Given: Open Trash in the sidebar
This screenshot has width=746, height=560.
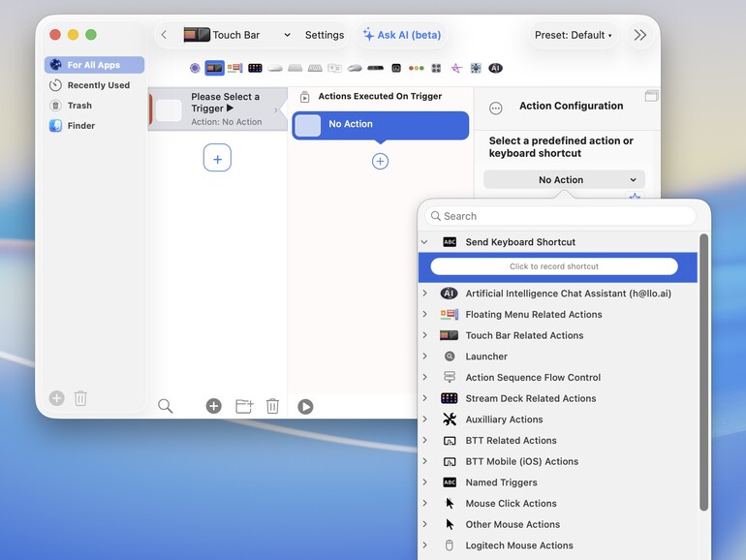Looking at the screenshot, I should pos(94,106).
